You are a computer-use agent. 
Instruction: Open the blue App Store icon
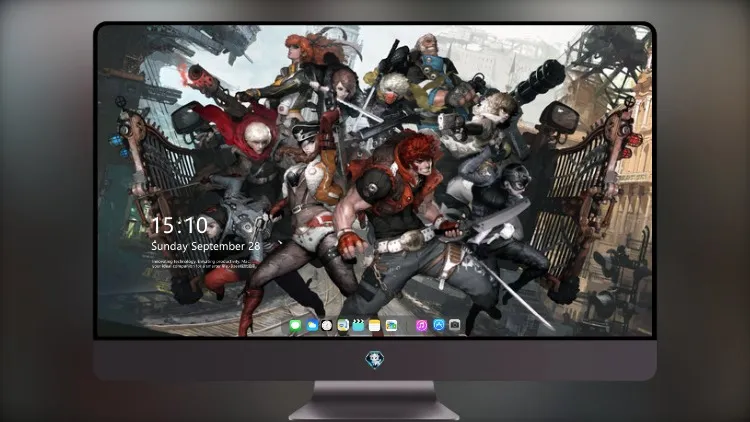point(439,325)
